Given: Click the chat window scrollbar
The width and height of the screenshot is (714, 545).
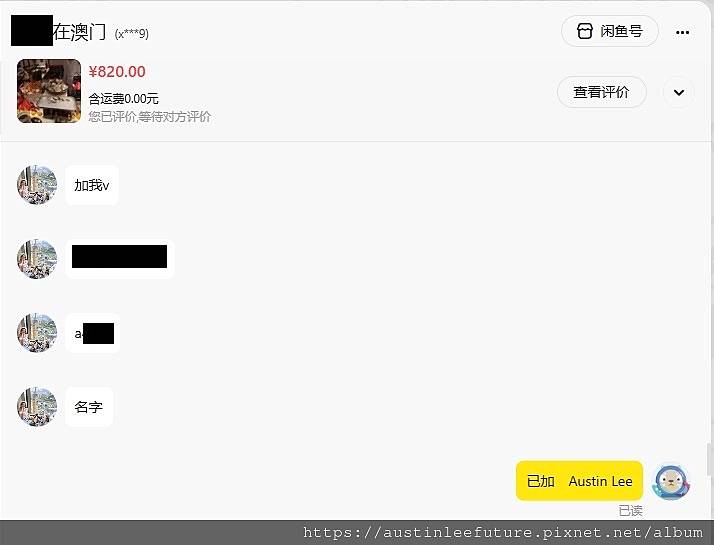Looking at the screenshot, I should pos(709,460).
